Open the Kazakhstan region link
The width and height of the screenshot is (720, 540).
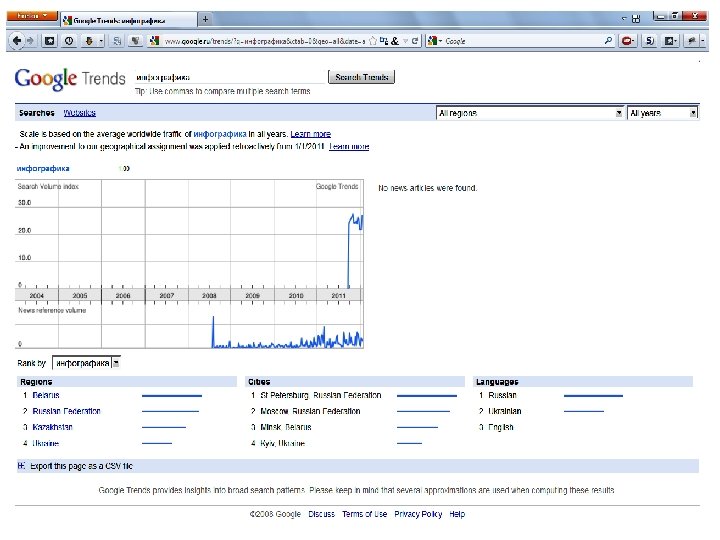[52, 427]
